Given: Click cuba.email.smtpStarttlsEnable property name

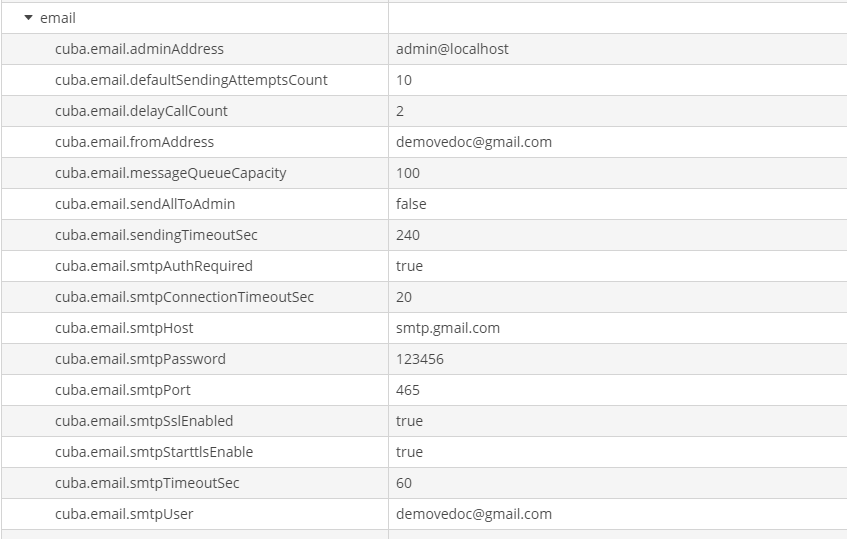Looking at the screenshot, I should click(x=154, y=452).
